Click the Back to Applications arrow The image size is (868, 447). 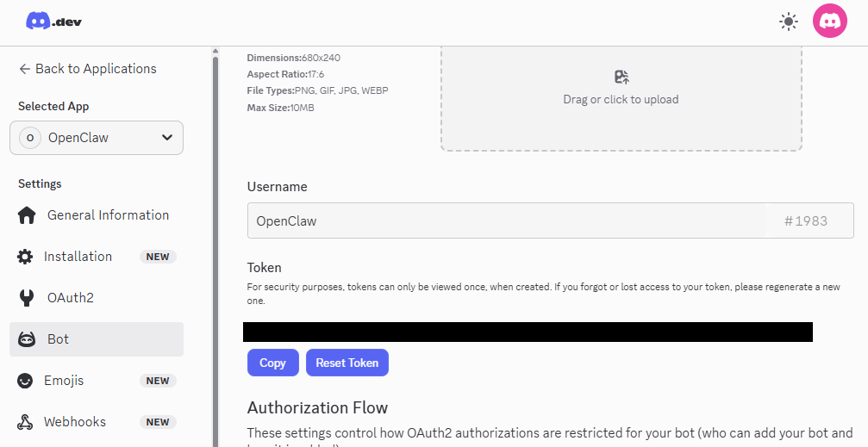(24, 69)
